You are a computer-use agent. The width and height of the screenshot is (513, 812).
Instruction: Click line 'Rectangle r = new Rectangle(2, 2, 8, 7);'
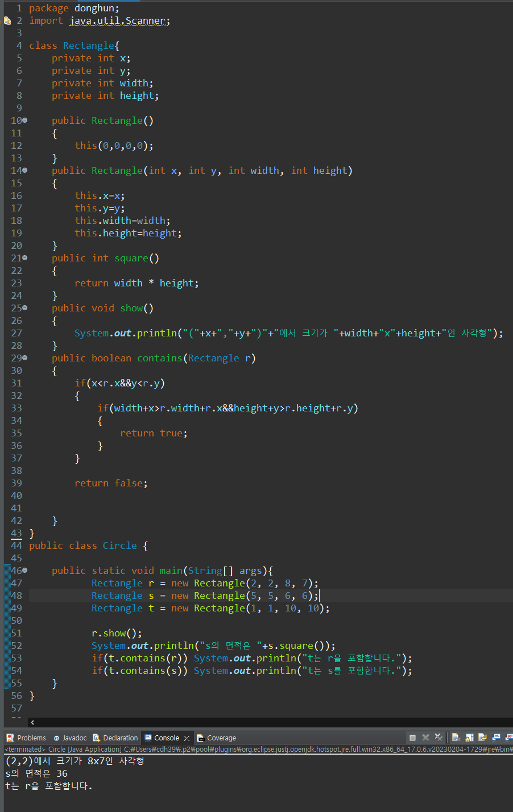[205, 583]
